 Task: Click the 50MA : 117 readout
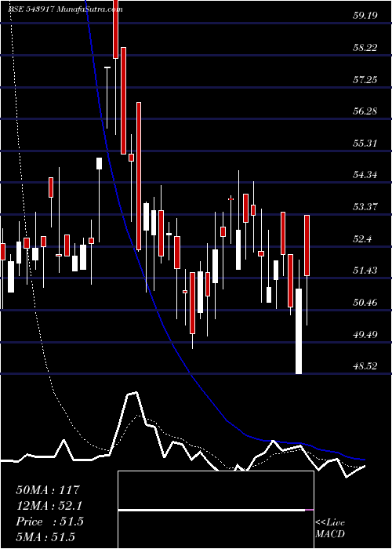pyautogui.click(x=49, y=489)
